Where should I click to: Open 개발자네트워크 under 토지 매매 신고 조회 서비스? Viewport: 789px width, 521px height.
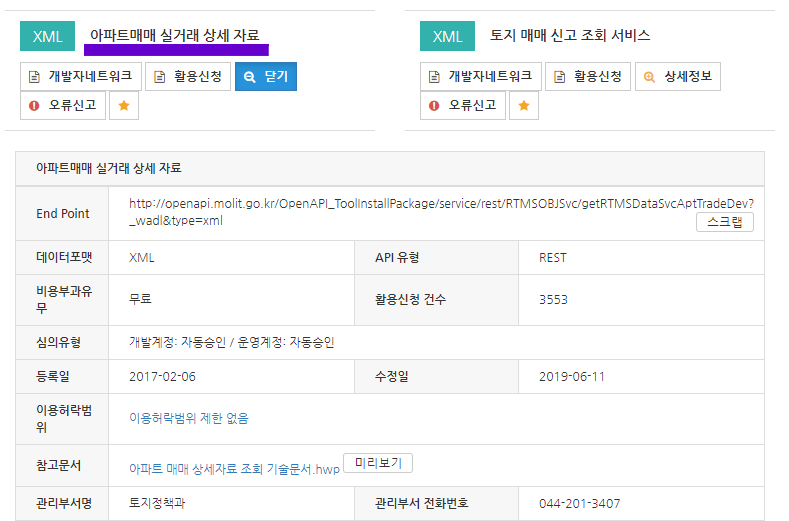click(481, 77)
